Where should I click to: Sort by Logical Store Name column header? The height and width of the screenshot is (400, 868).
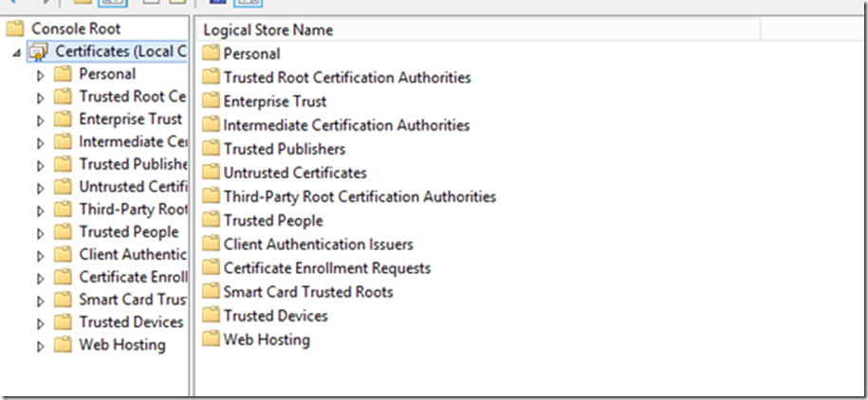479,30
